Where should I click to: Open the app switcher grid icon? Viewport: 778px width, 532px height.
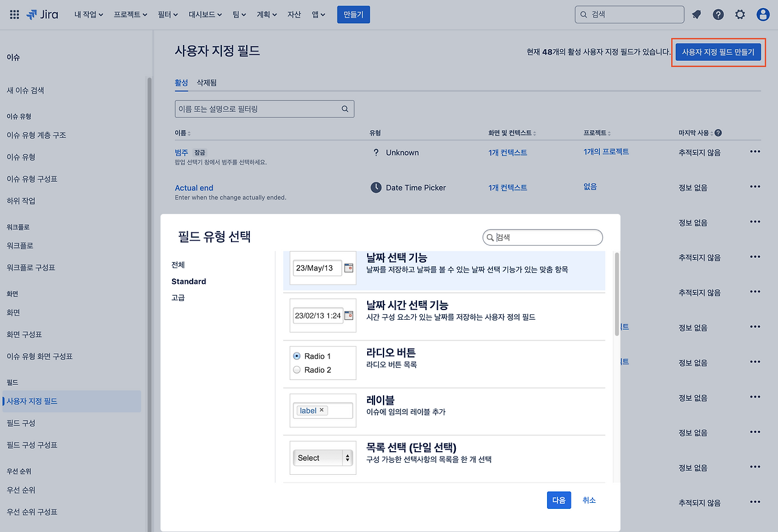click(x=14, y=15)
